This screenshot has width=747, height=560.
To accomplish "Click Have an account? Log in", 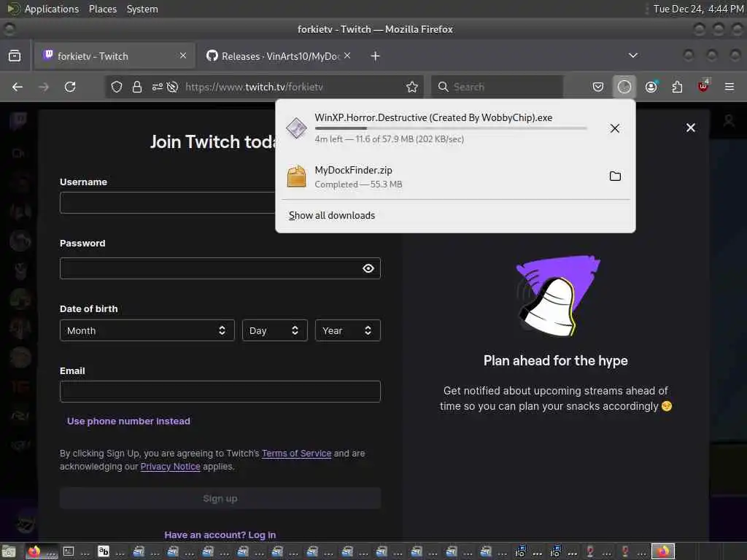I will point(220,534).
